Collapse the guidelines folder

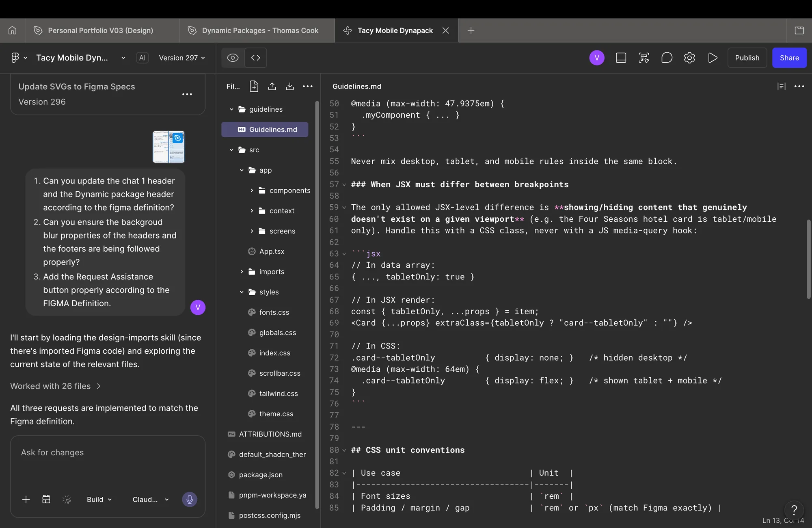pos(231,109)
